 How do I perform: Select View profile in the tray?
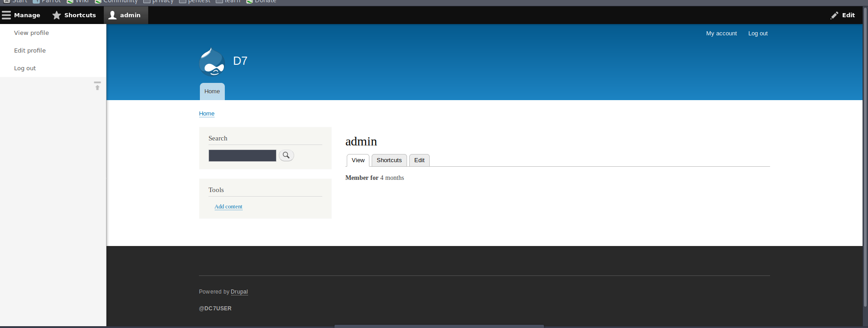pyautogui.click(x=31, y=33)
